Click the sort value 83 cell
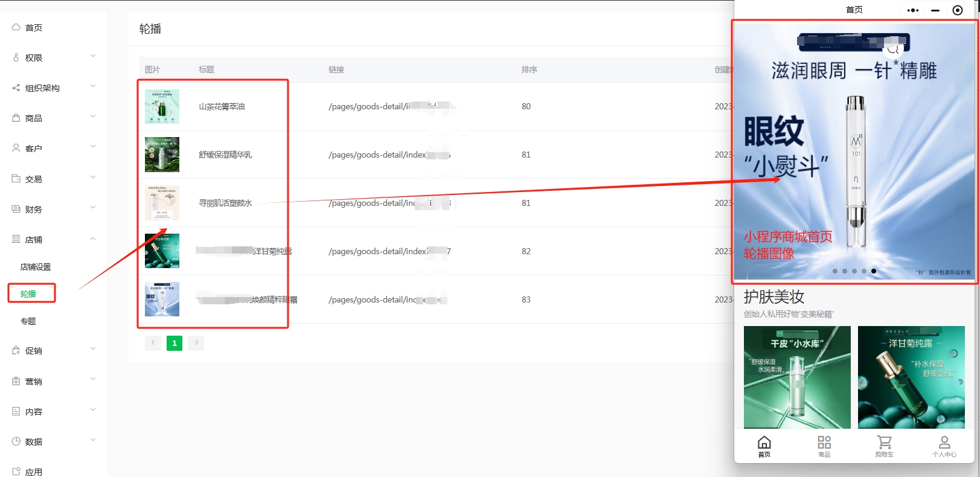 tap(526, 299)
